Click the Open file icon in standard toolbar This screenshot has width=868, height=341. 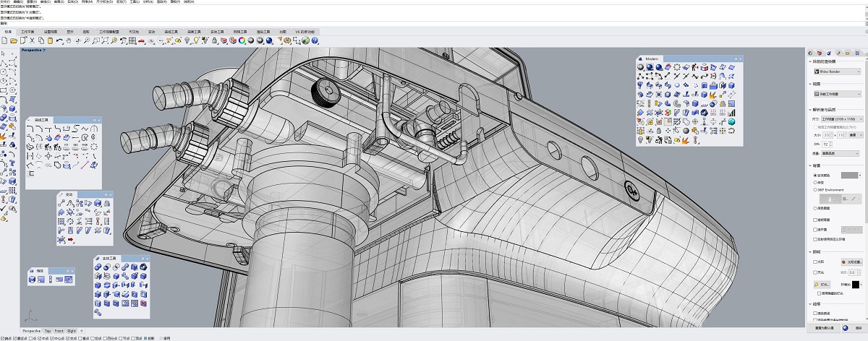tap(13, 40)
